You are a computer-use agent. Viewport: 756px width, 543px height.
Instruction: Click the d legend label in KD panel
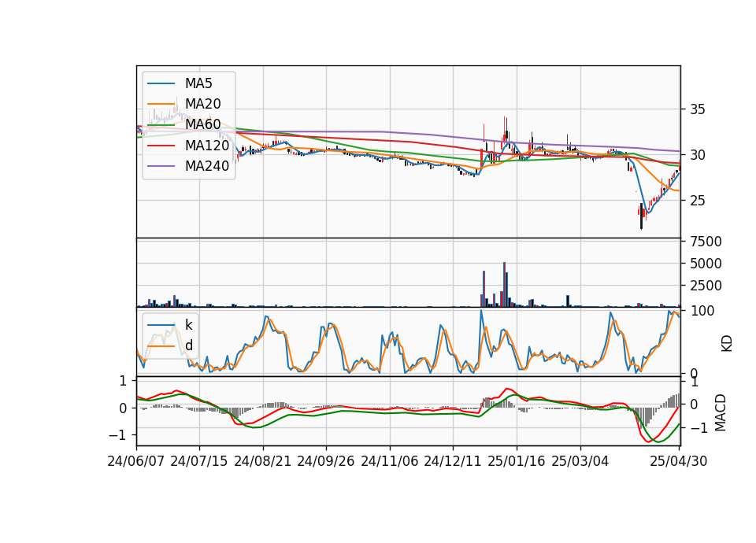click(x=189, y=345)
